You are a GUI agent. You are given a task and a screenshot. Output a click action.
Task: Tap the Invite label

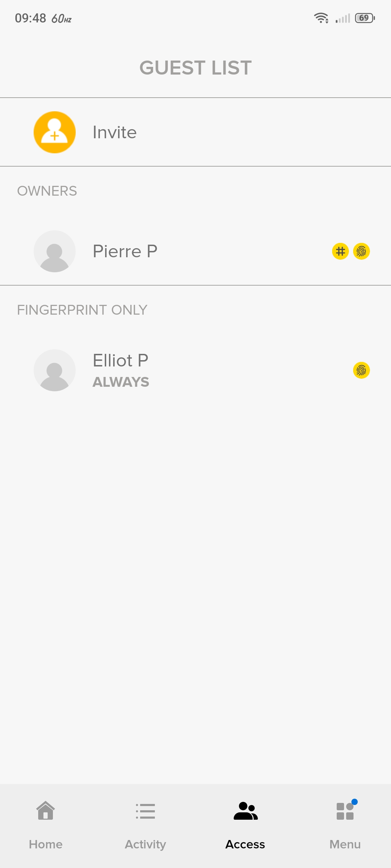(x=115, y=132)
